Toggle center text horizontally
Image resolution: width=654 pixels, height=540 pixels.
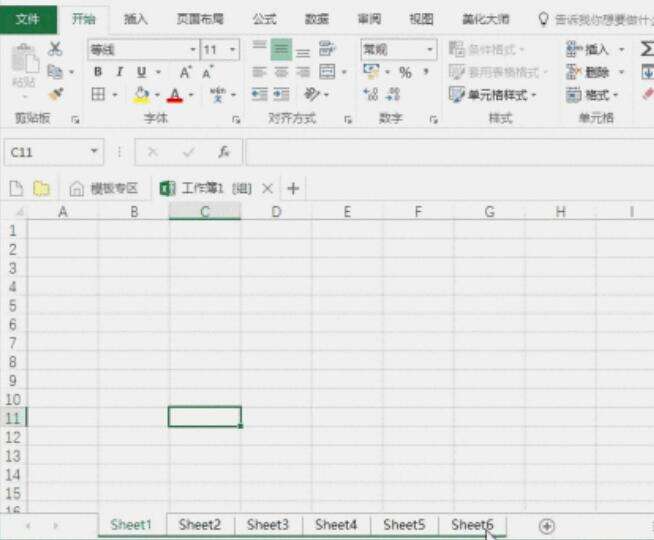(x=281, y=72)
